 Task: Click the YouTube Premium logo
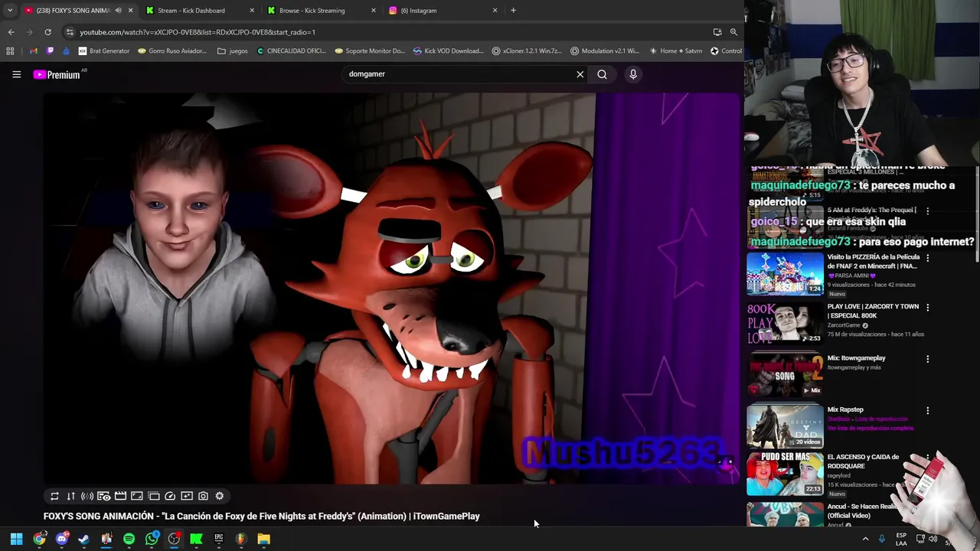(57, 74)
